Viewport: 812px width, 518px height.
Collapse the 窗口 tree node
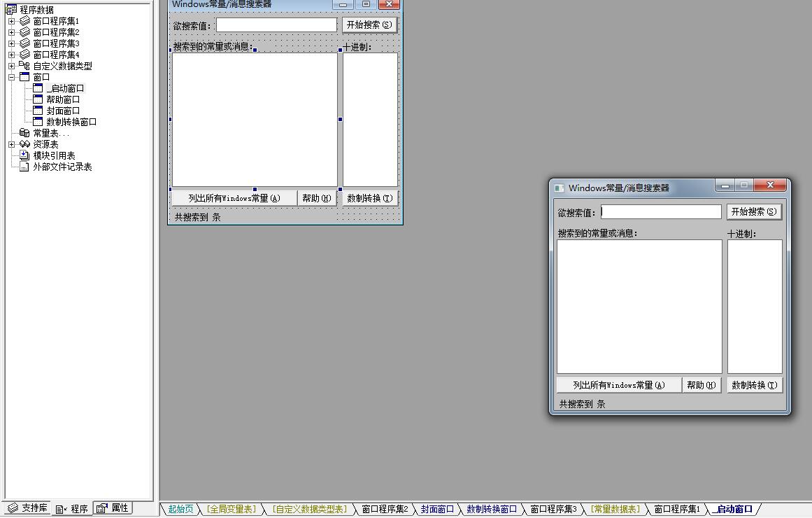12,77
